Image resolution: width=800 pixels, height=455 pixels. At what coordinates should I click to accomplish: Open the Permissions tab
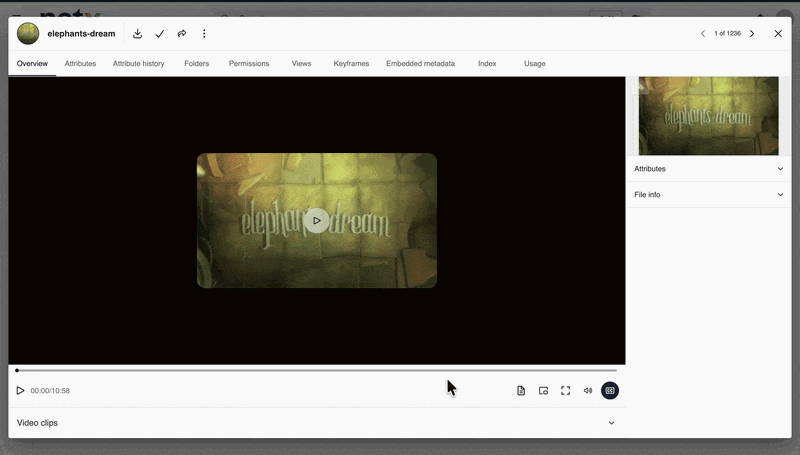249,64
